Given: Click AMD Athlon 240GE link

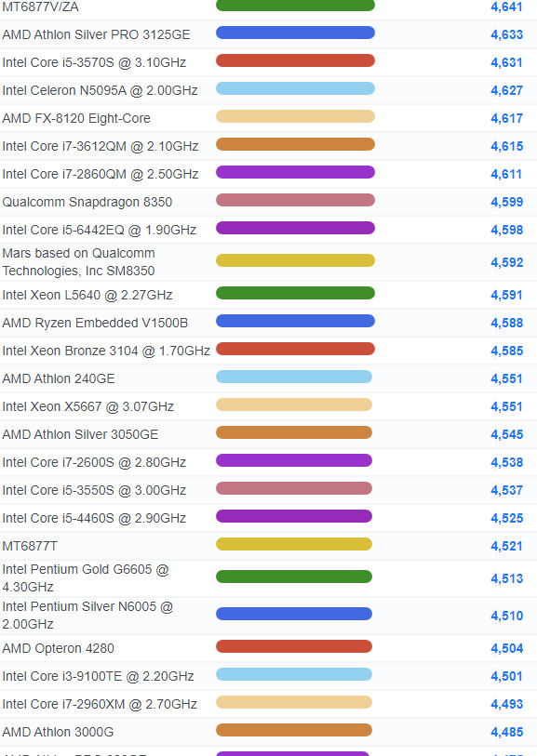Looking at the screenshot, I should (x=59, y=379).
